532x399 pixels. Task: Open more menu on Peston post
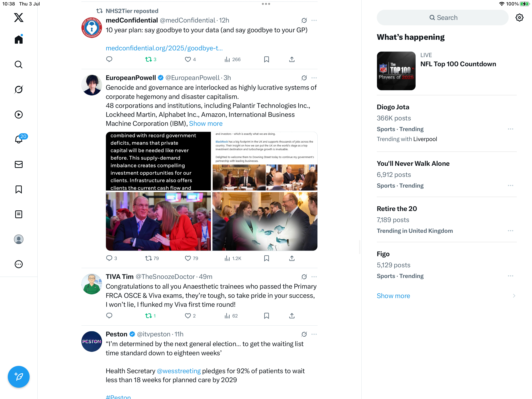(x=314, y=334)
